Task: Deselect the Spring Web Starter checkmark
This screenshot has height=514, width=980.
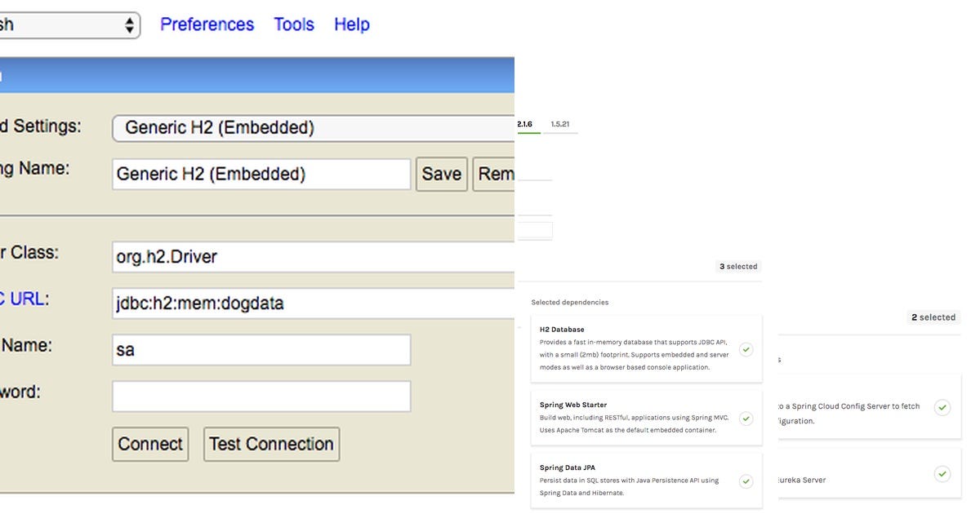Action: tap(746, 419)
